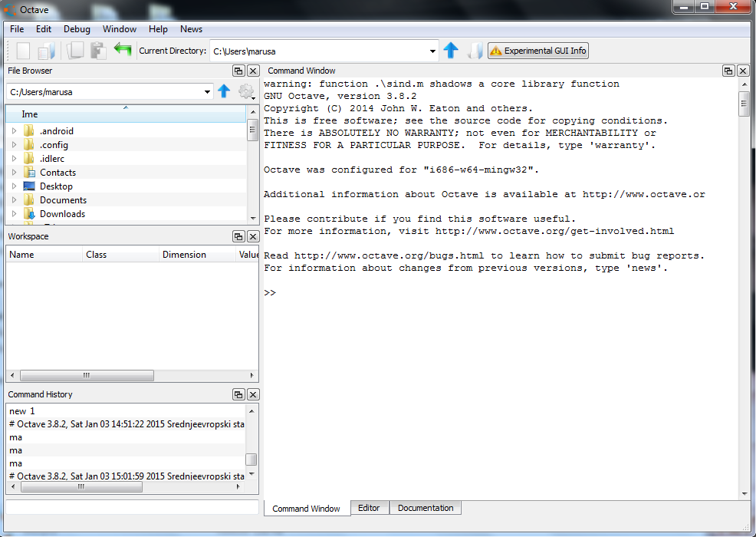Switch to the Editor tab
The image size is (756, 537).
[x=369, y=508]
